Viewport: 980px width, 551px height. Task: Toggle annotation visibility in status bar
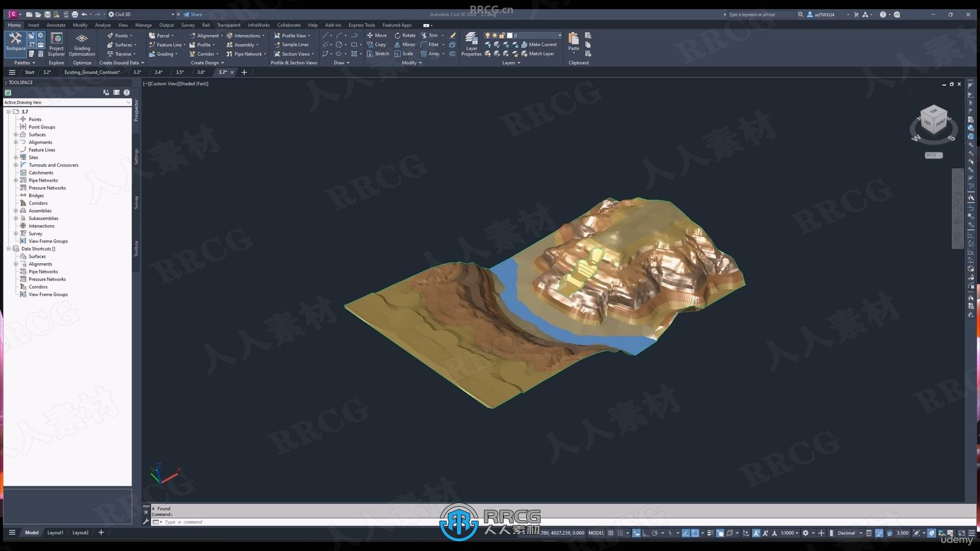[756, 533]
